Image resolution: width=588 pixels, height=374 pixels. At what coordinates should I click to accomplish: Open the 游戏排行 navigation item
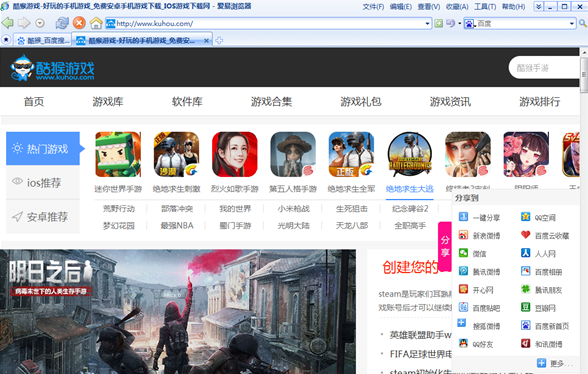click(540, 101)
